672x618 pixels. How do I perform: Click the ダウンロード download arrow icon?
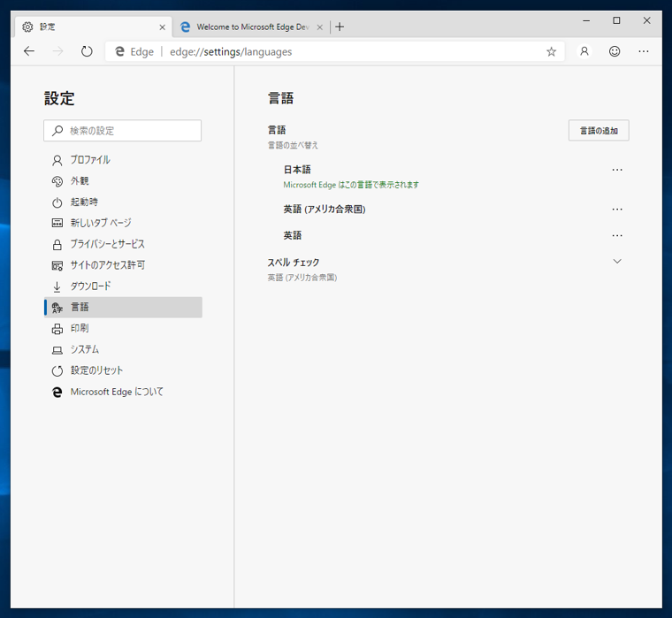[x=57, y=286]
